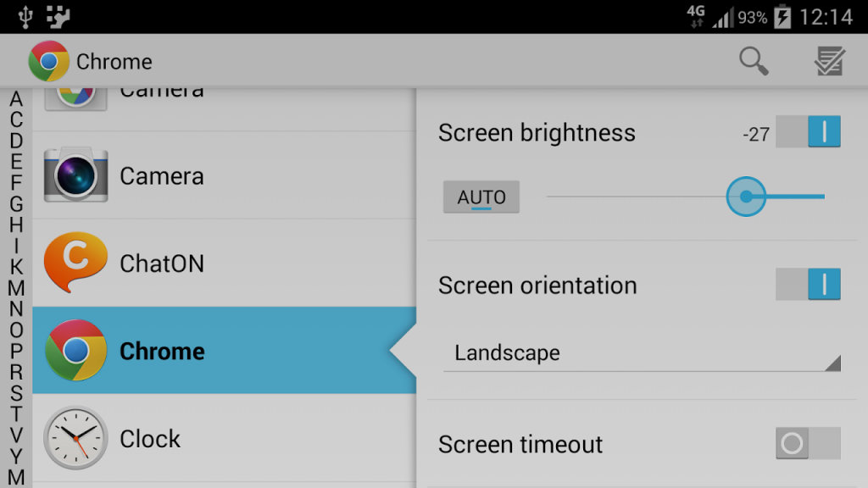Open the Landscape orientation dropdown
868x488 pixels.
[x=643, y=354]
